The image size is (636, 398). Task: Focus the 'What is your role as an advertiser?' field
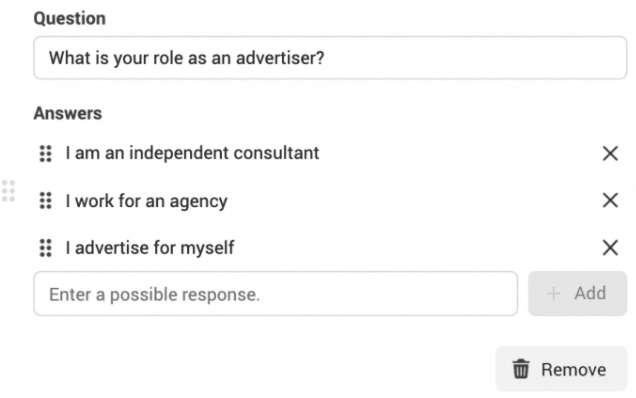click(330, 58)
